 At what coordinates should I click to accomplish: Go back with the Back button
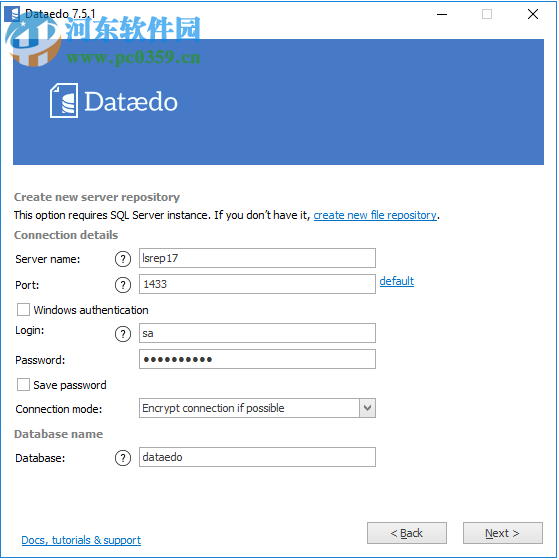point(407,533)
